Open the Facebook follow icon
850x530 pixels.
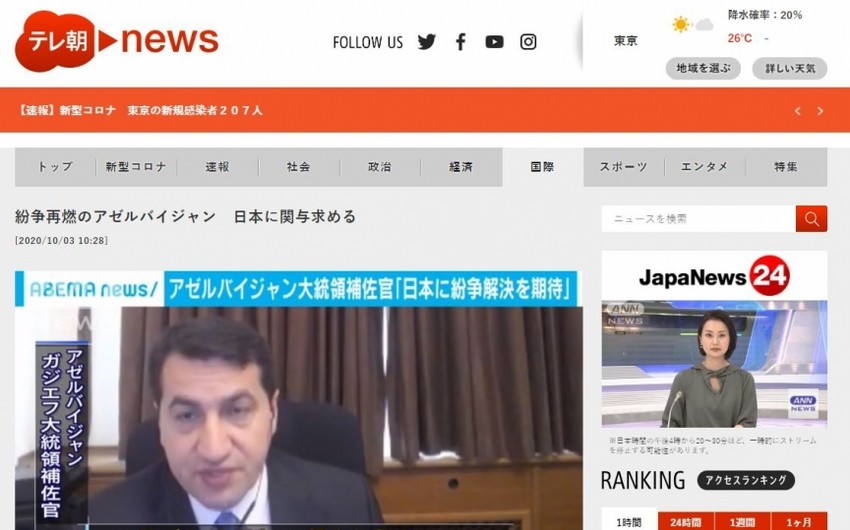(461, 42)
